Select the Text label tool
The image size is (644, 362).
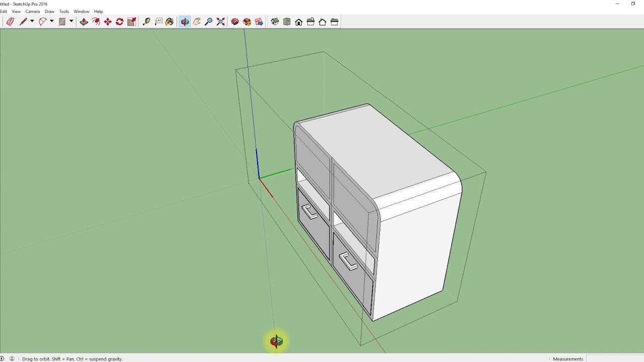158,22
